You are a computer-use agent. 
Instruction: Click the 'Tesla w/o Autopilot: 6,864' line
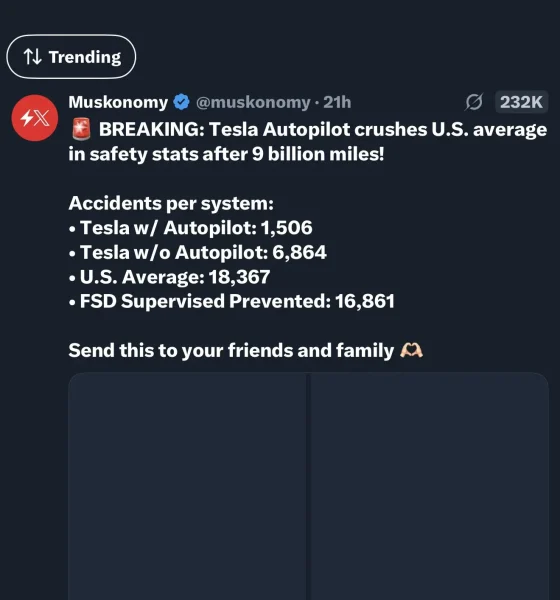coord(198,252)
